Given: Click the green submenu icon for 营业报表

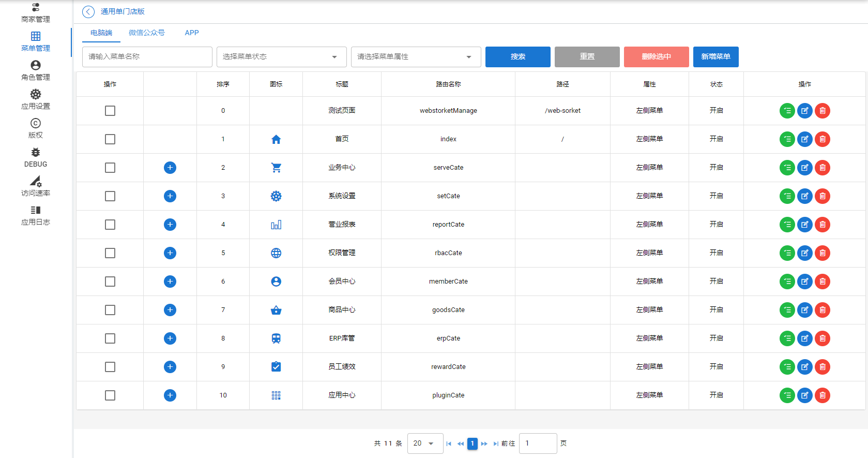Looking at the screenshot, I should tap(787, 225).
